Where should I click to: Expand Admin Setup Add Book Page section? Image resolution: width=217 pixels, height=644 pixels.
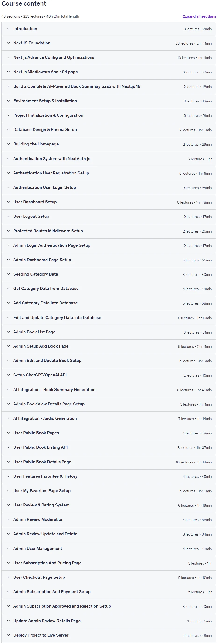109,346
